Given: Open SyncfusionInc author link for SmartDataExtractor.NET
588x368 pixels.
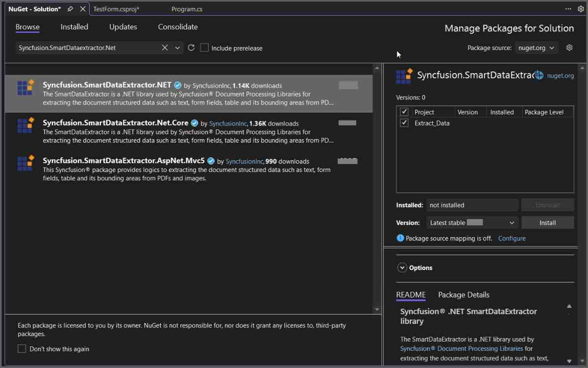Looking at the screenshot, I should pyautogui.click(x=211, y=86).
